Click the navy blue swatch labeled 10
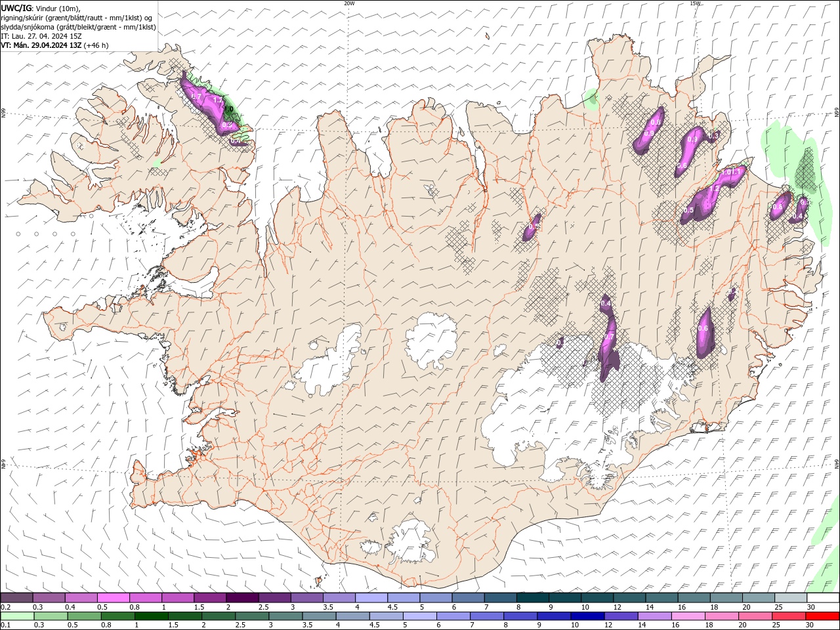Screen dimensions: 840x630 click(x=587, y=616)
